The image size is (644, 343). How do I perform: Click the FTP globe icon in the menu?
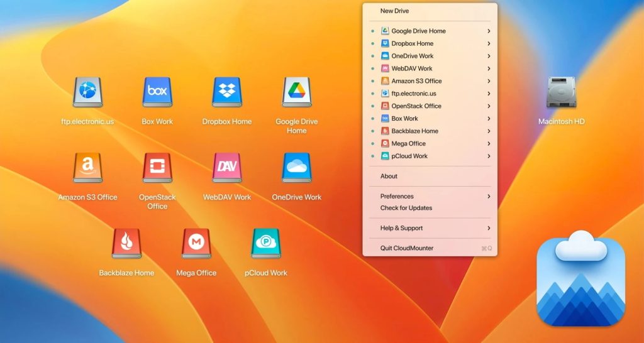coord(385,93)
